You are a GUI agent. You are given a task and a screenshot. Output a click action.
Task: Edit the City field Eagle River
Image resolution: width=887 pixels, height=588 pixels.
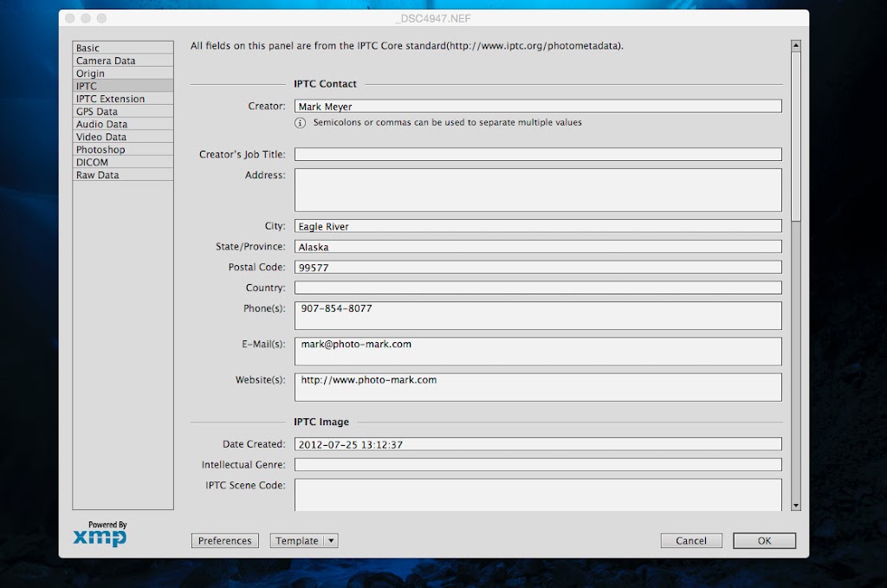pyautogui.click(x=538, y=226)
